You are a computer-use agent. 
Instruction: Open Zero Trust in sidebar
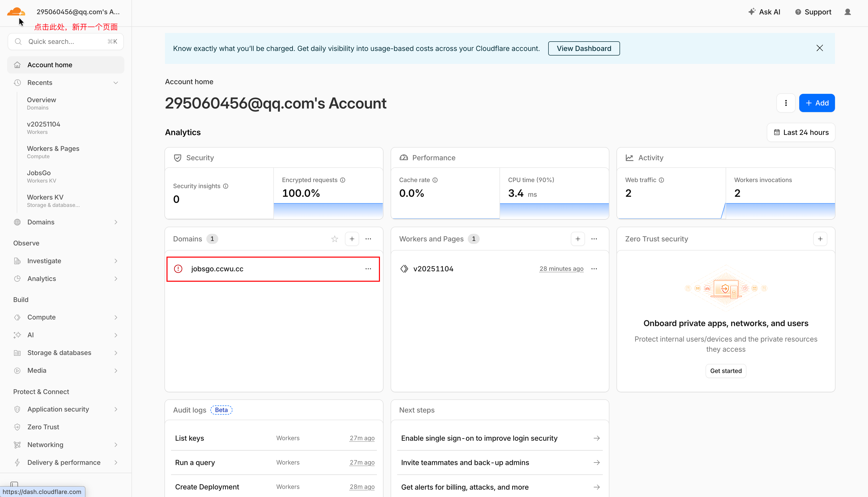65,427
